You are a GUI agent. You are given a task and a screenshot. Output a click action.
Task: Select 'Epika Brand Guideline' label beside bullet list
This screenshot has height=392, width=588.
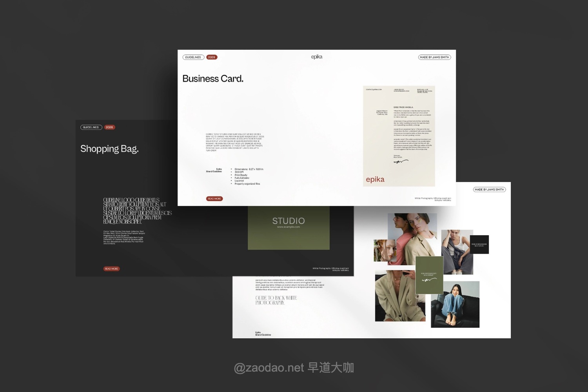(x=214, y=170)
